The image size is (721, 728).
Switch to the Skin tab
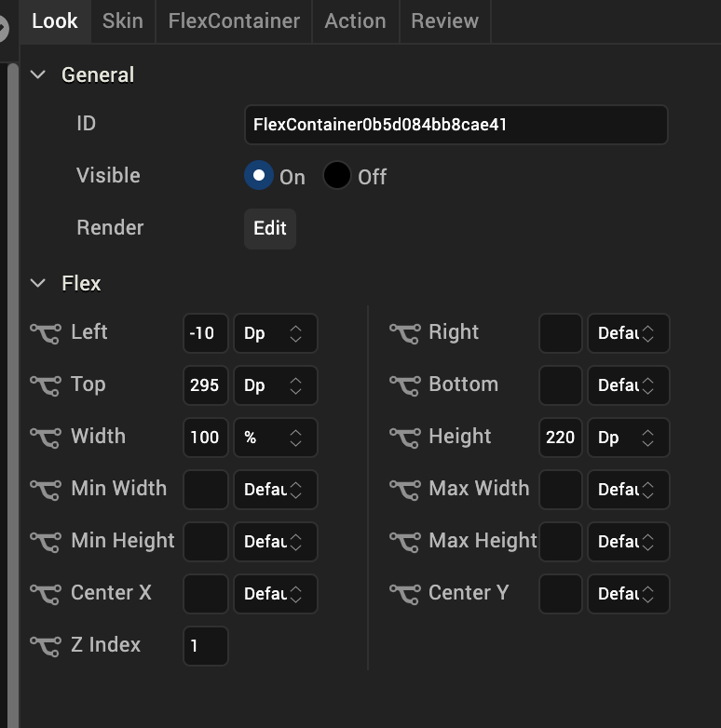[123, 20]
